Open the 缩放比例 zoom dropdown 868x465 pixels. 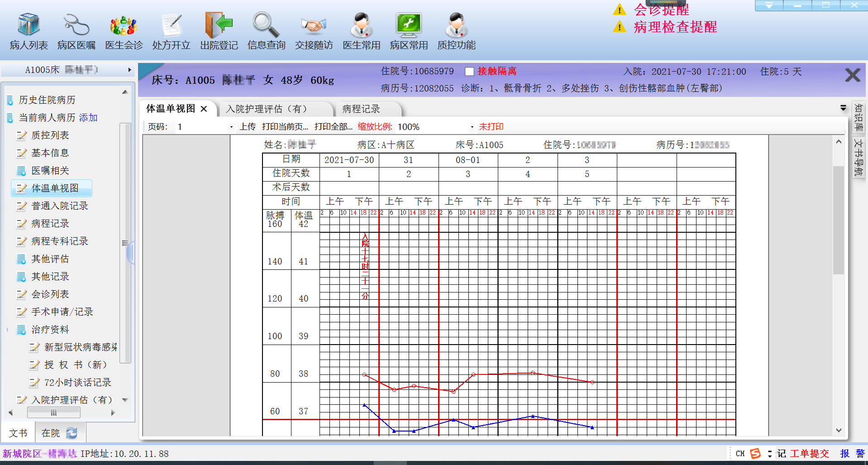[472, 127]
